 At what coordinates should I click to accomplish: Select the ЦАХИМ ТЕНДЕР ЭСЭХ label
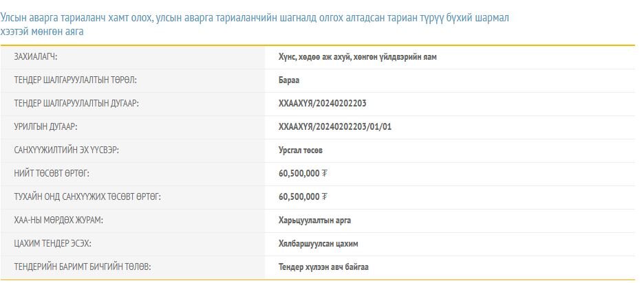point(53,243)
